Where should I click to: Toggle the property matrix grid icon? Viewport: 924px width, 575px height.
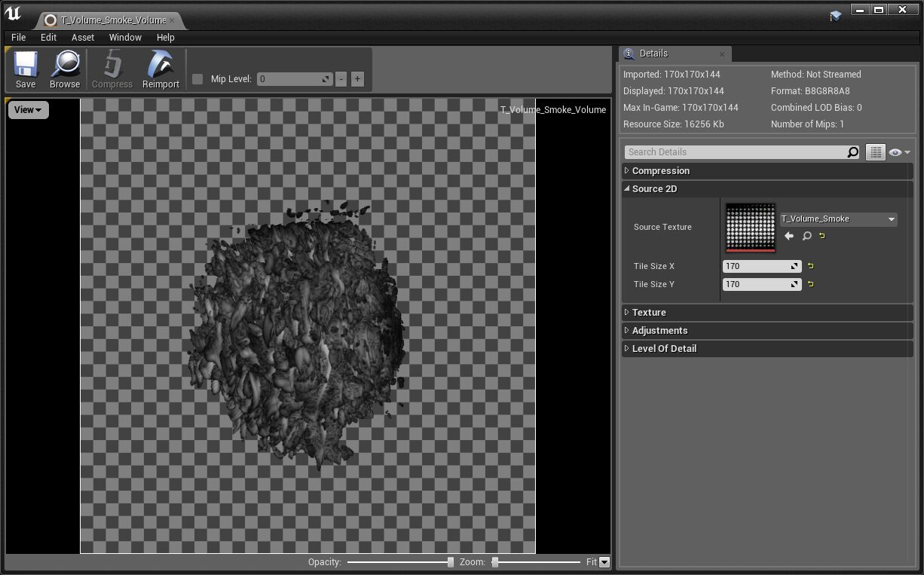point(875,152)
